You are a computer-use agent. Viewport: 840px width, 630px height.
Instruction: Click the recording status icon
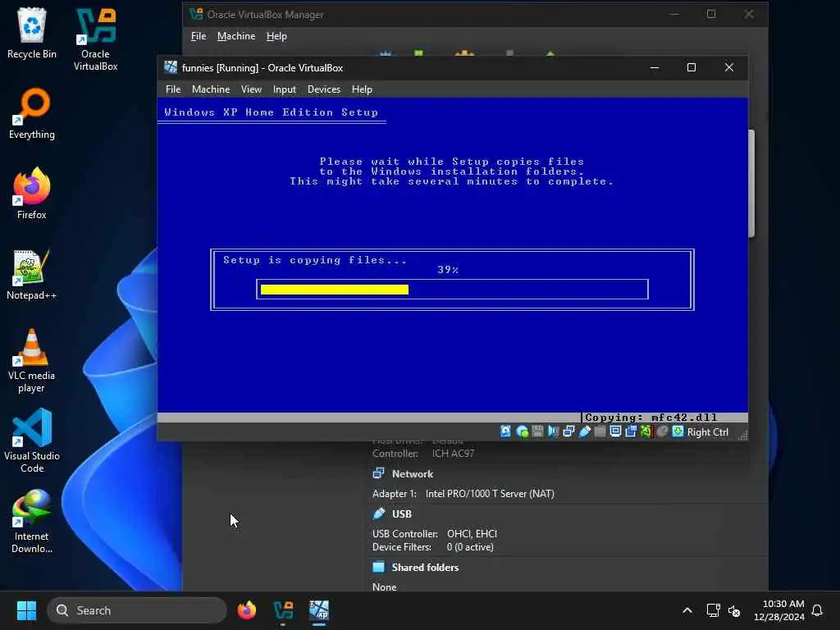click(x=631, y=431)
